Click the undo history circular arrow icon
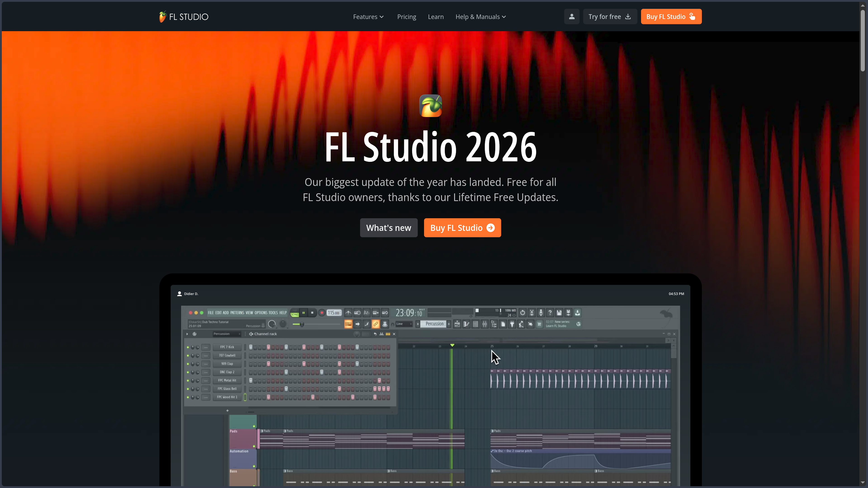Viewport: 868px width, 488px height. point(522,312)
